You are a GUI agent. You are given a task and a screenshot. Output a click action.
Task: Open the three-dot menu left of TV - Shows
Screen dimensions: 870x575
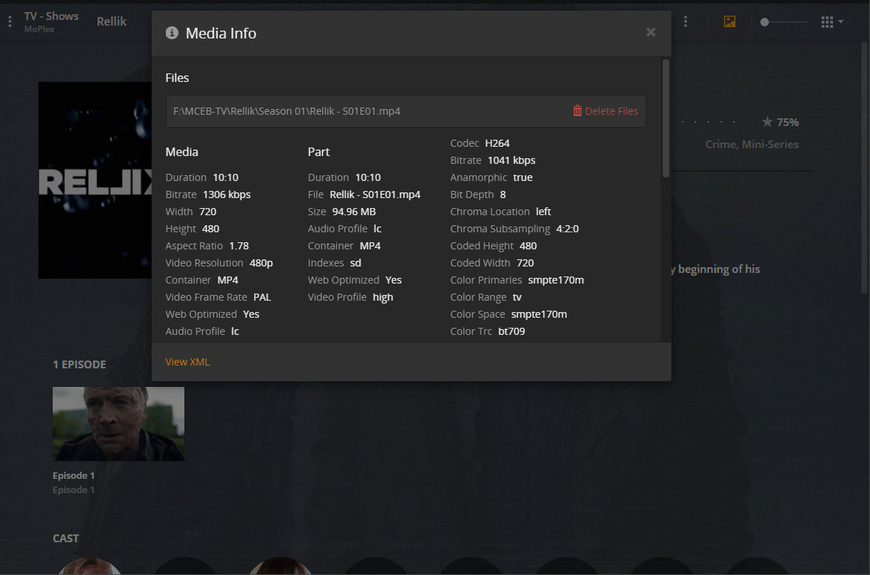pos(10,22)
